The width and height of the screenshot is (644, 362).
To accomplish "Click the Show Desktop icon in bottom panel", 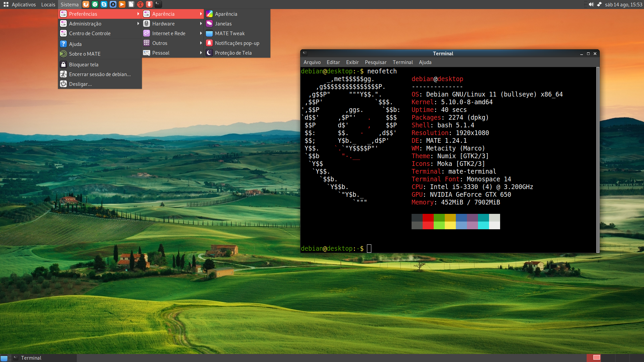I will point(4,358).
